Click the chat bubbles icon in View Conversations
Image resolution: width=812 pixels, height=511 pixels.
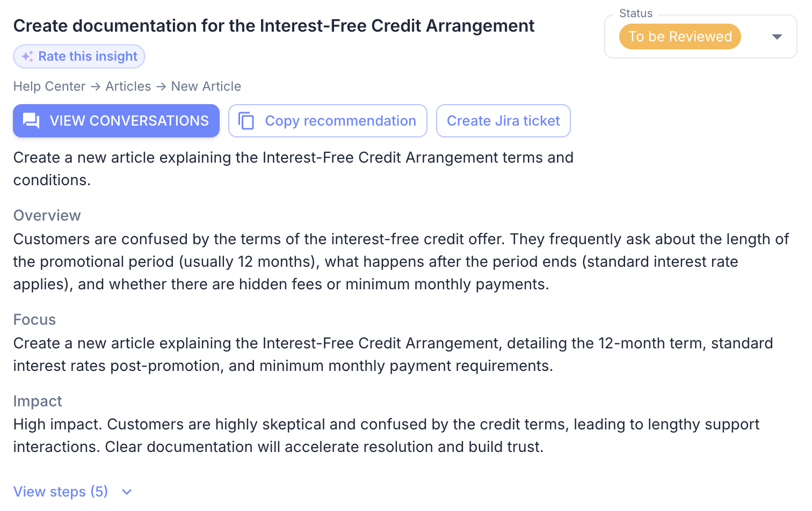coord(31,121)
